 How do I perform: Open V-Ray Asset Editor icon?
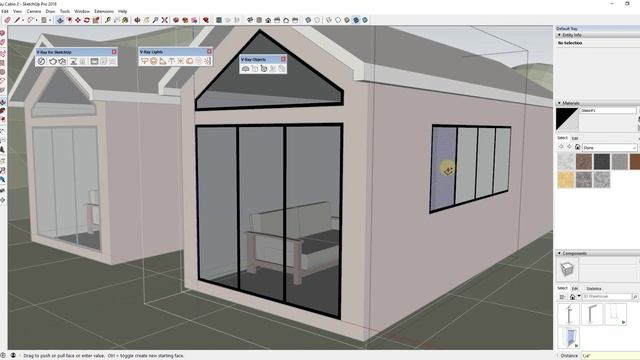pyautogui.click(x=41, y=61)
